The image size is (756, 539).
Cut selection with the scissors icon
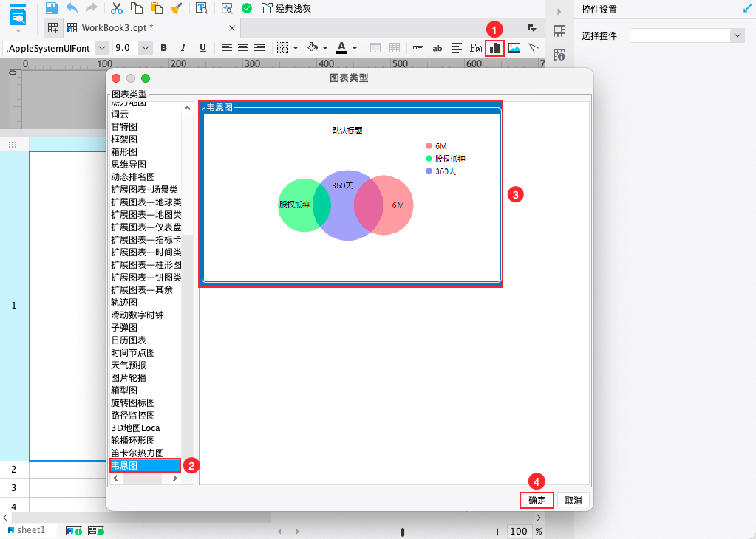click(x=117, y=8)
